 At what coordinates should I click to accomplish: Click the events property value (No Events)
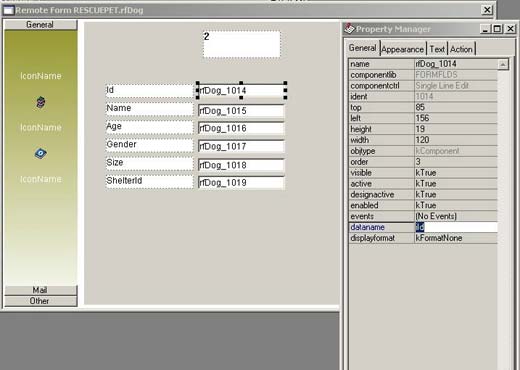point(456,216)
